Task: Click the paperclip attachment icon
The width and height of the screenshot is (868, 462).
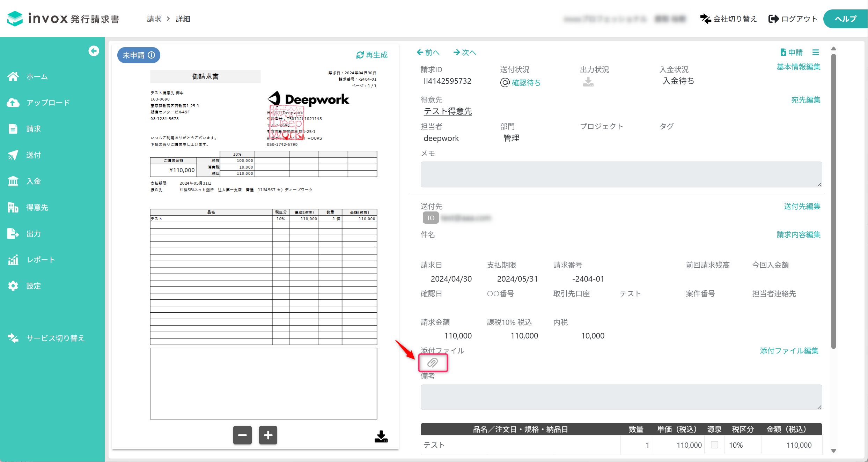Action: click(433, 363)
